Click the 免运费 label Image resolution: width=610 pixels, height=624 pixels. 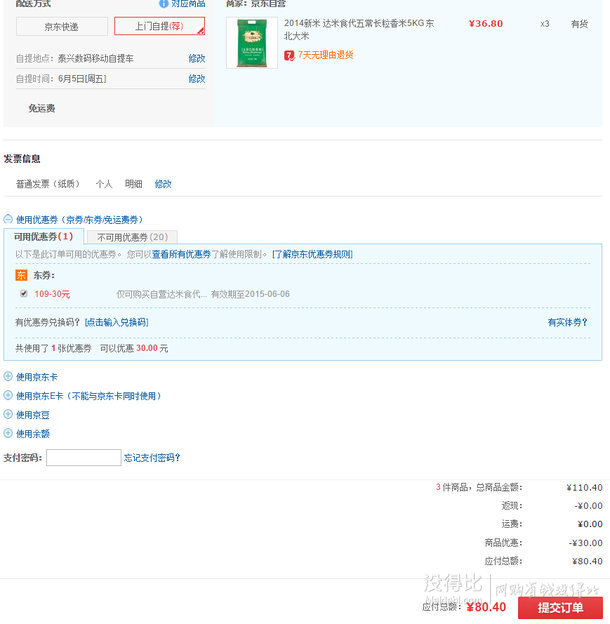pyautogui.click(x=42, y=108)
